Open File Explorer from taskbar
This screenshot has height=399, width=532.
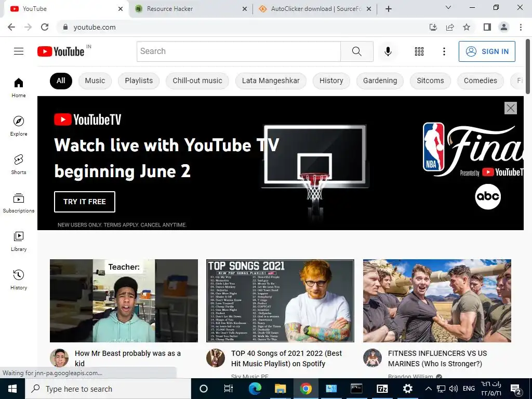click(x=280, y=389)
